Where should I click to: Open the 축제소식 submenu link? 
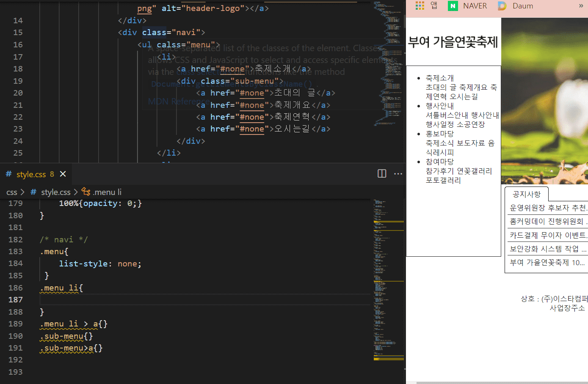[x=440, y=143]
